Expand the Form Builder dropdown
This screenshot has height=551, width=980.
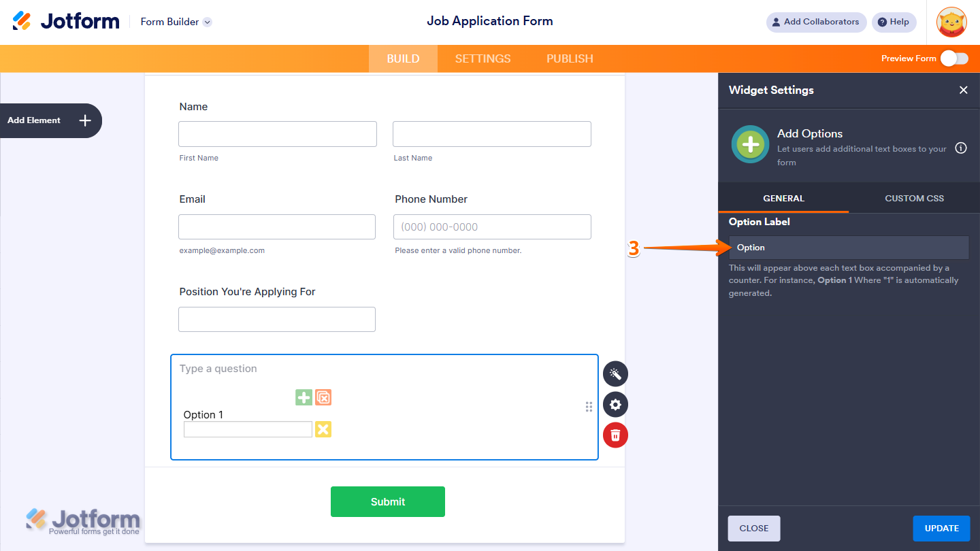pos(206,22)
